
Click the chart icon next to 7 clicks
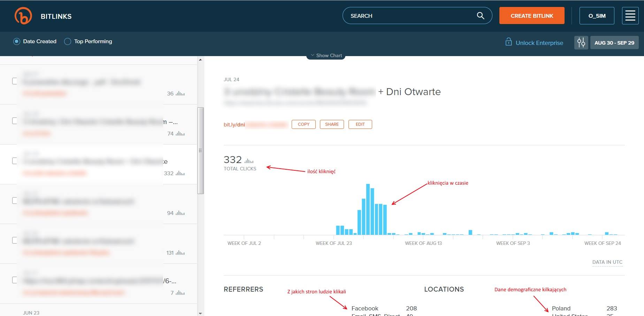point(180,293)
